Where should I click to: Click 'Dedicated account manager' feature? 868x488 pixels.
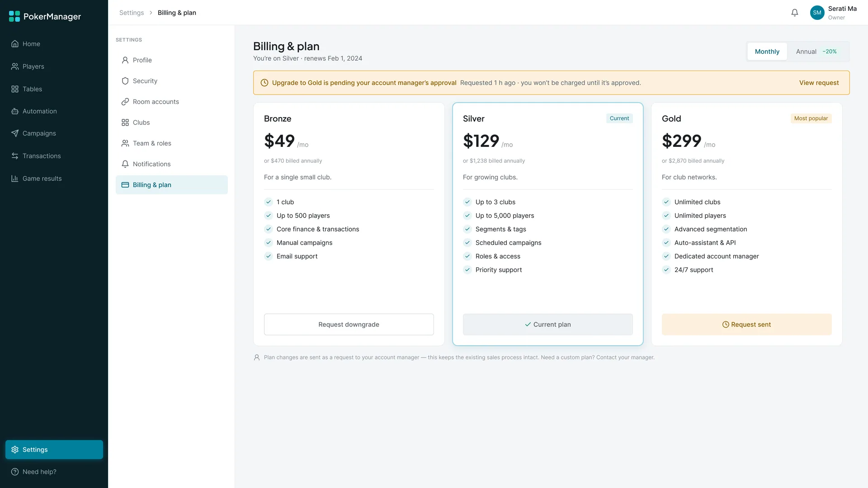click(717, 256)
